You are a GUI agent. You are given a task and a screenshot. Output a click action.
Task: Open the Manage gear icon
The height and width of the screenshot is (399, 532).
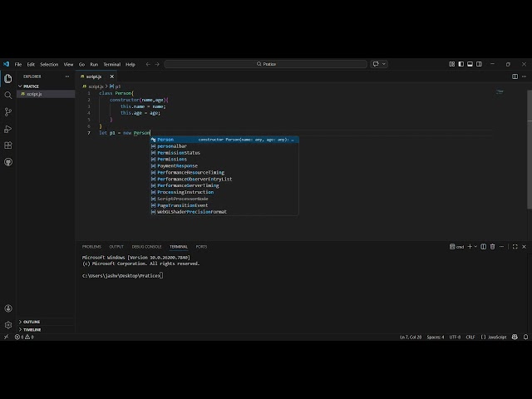tap(8, 325)
